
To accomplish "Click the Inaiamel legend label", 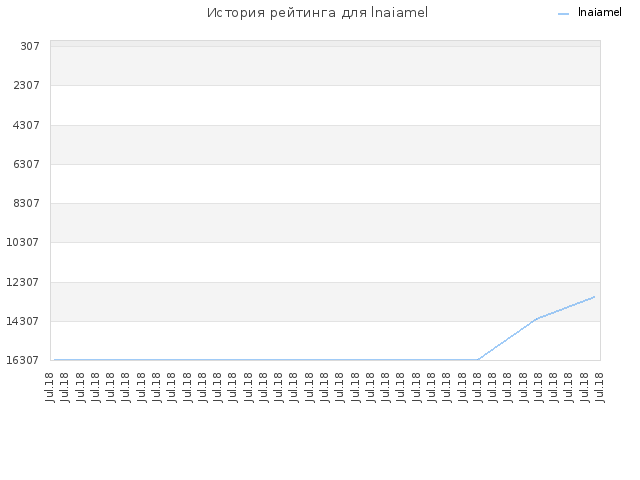I will (600, 12).
